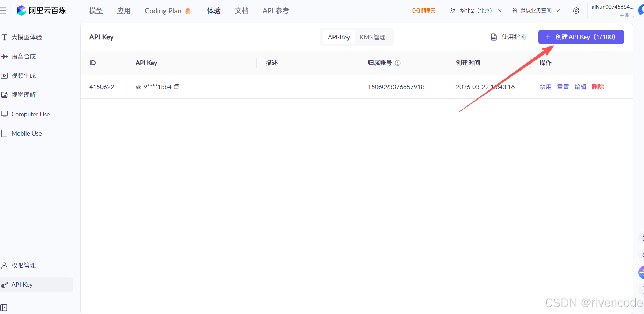Click 编辑 for key 4150622
644x314 pixels.
(580, 87)
